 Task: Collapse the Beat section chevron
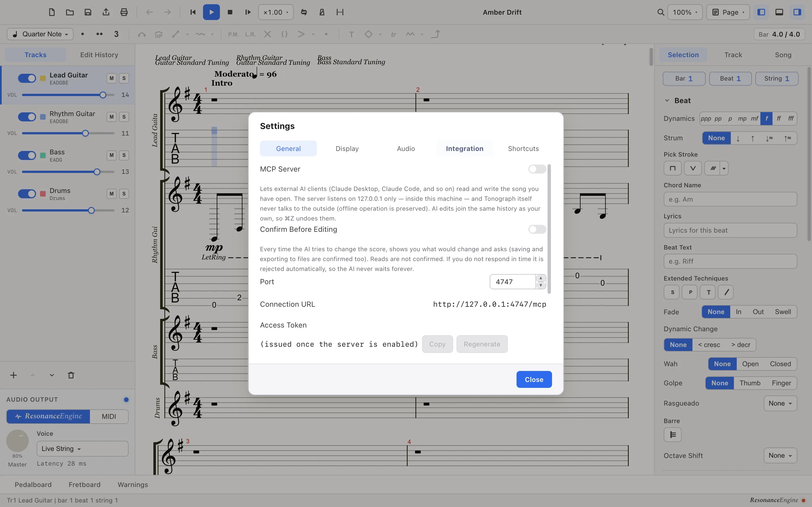[x=667, y=101]
